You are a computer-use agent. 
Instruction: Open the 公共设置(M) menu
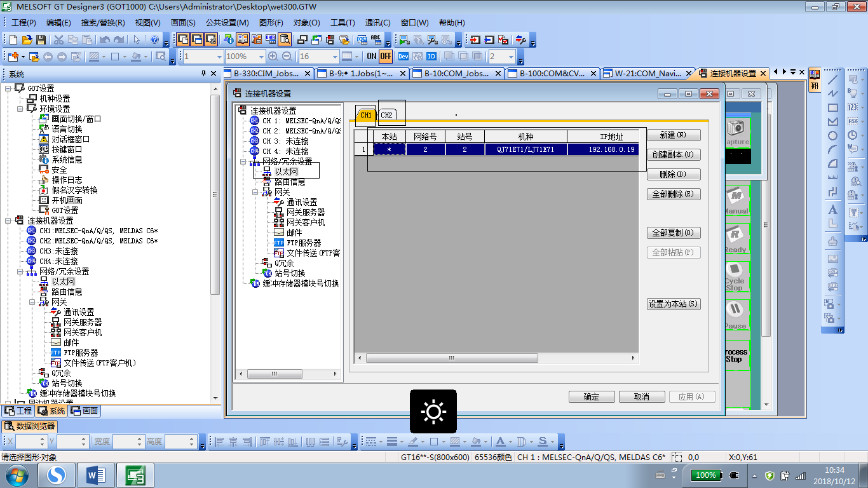pos(227,23)
